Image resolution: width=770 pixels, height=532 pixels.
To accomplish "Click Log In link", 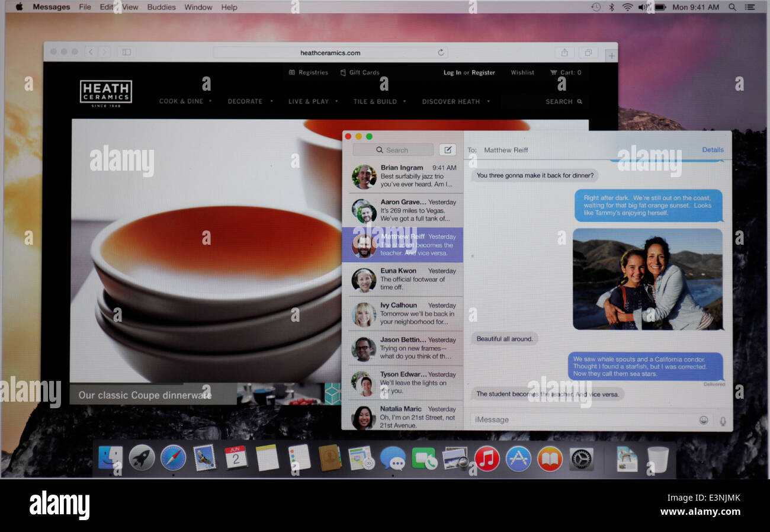I will (452, 72).
